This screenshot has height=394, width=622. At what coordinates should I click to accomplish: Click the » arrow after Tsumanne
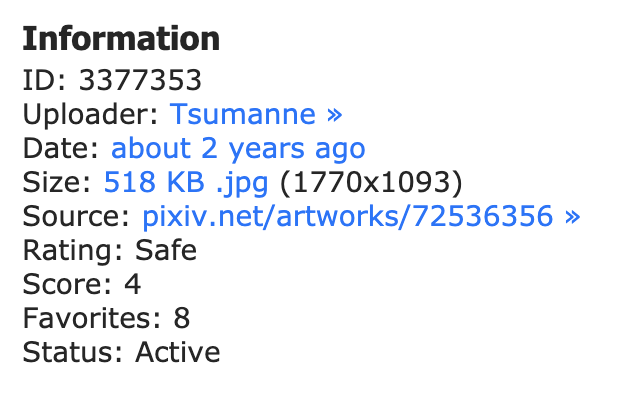[x=334, y=115]
